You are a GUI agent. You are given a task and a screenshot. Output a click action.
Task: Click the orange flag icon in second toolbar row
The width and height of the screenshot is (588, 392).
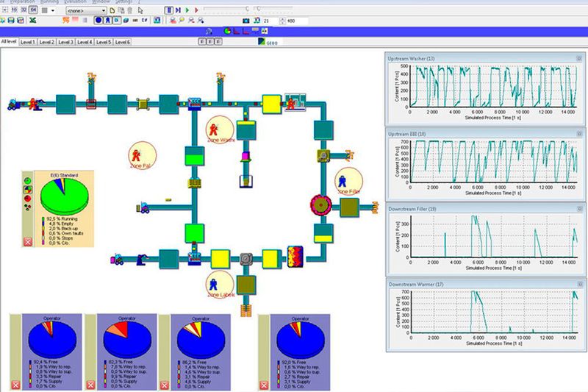(x=66, y=21)
